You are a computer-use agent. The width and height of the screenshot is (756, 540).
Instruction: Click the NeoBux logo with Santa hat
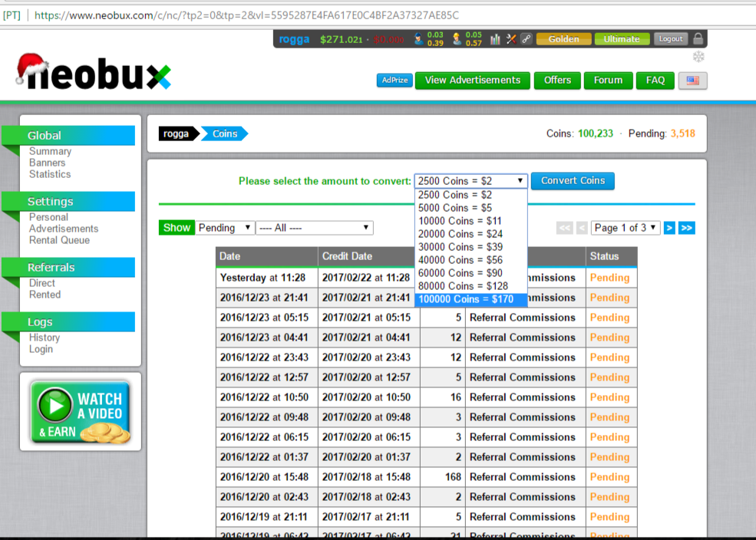(x=94, y=74)
